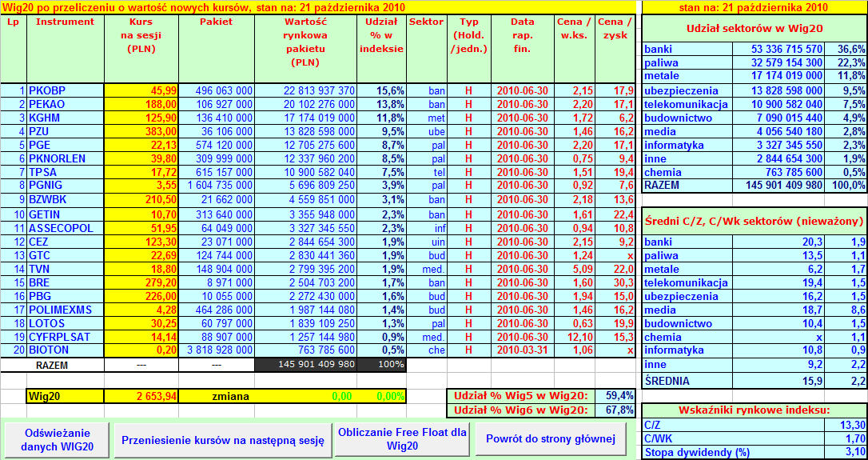Click chemia sector share 0,5%
This screenshot has width=868, height=460.
pos(846,172)
